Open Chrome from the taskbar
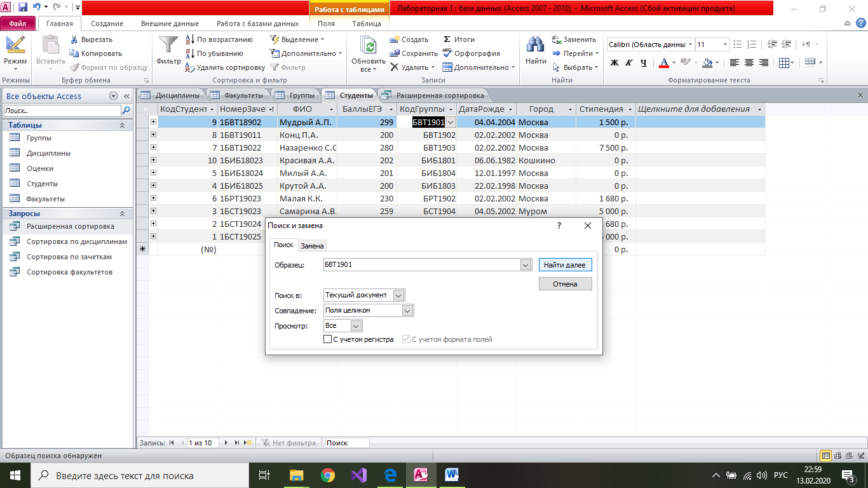 (x=328, y=475)
